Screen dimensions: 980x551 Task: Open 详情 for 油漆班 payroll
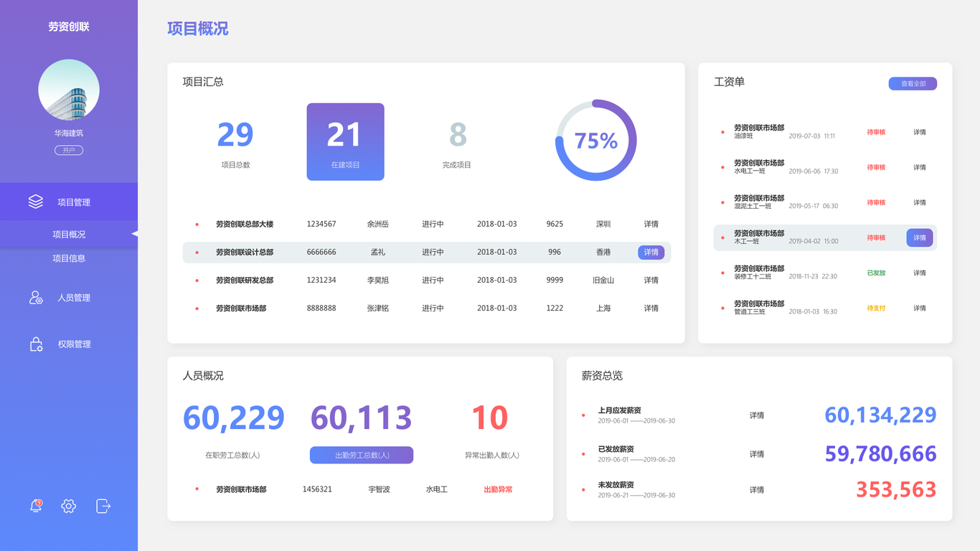[x=920, y=132]
